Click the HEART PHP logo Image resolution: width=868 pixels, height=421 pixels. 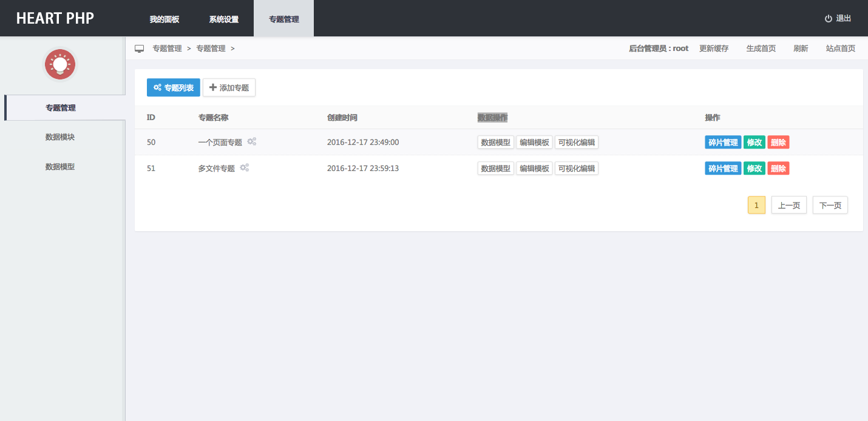click(55, 19)
